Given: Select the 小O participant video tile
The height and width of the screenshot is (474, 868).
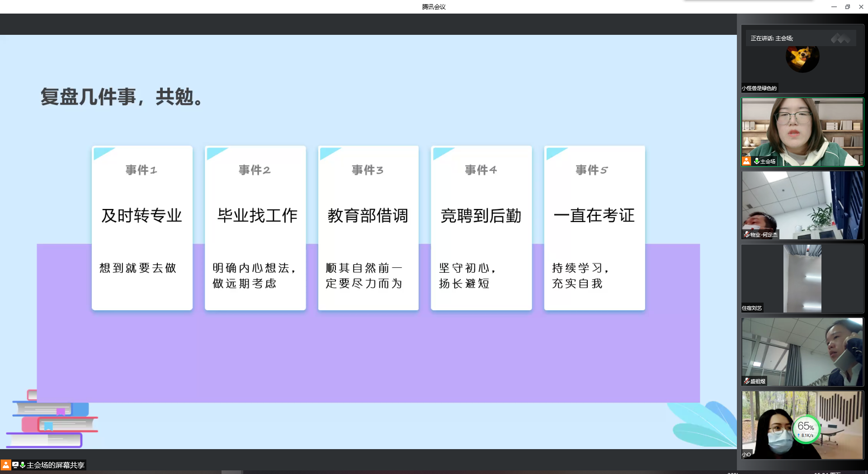Looking at the screenshot, I should [x=802, y=425].
